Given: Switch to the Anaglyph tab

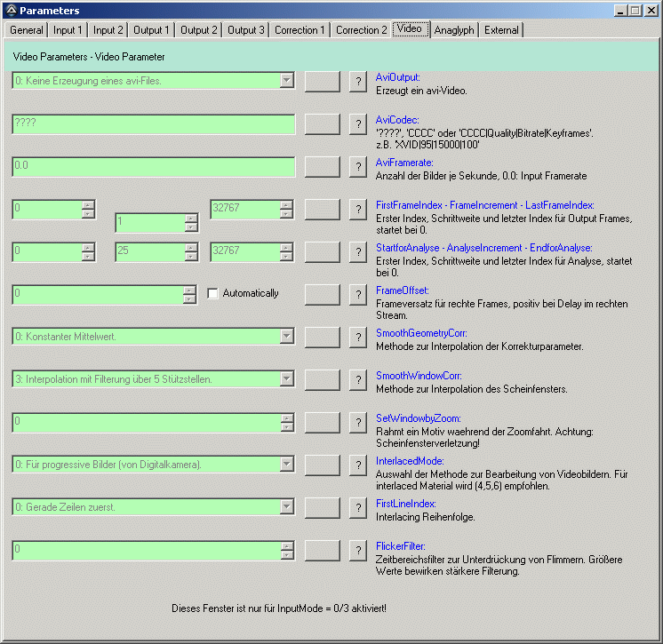Looking at the screenshot, I should pyautogui.click(x=454, y=30).
